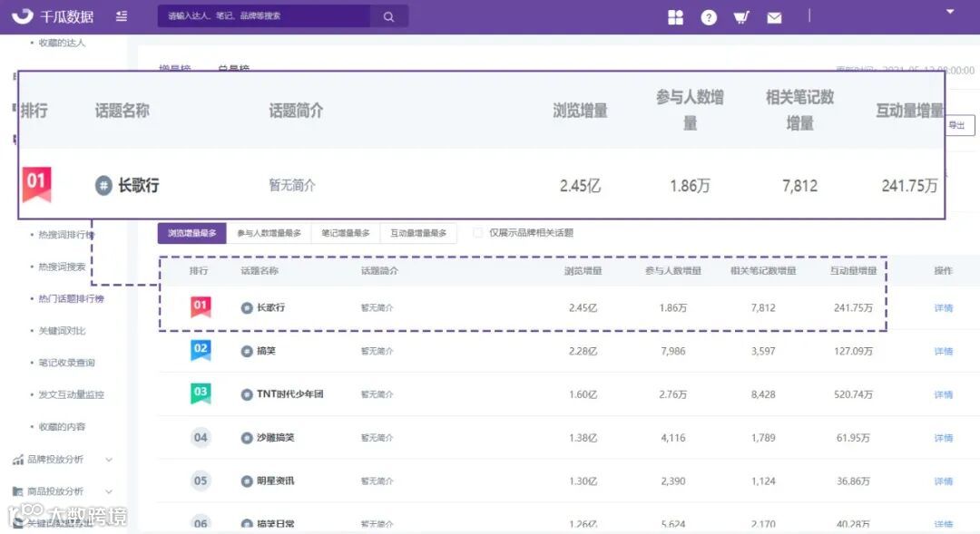Click the 520.74万 value for TNT时代少年团
This screenshot has width=980, height=534.
853,394
